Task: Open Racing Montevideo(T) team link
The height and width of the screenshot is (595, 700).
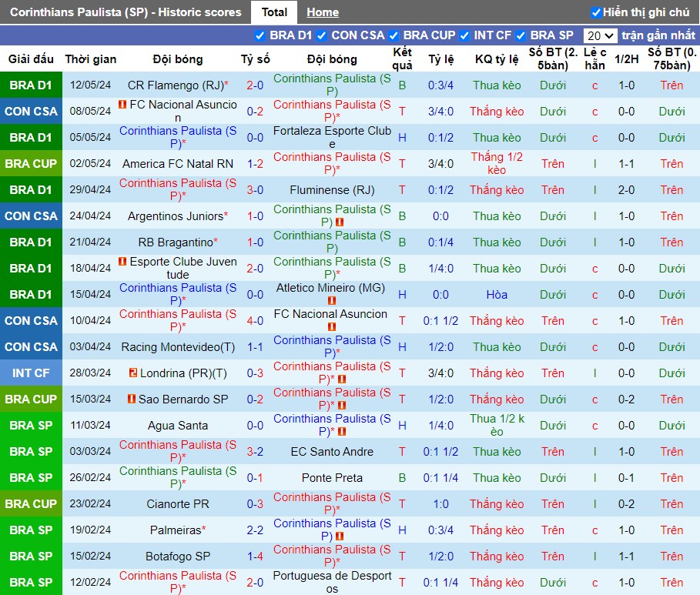Action: (178, 347)
